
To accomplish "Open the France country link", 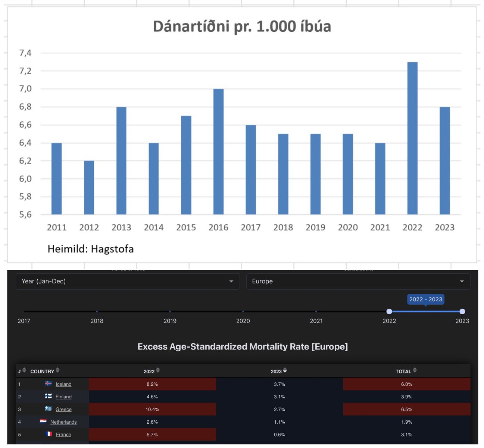I will click(63, 435).
